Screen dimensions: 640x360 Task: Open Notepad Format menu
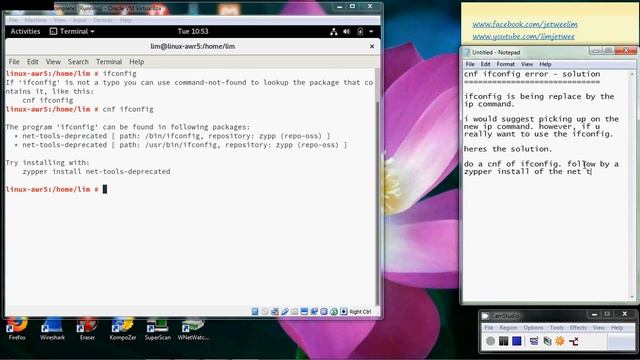click(505, 64)
